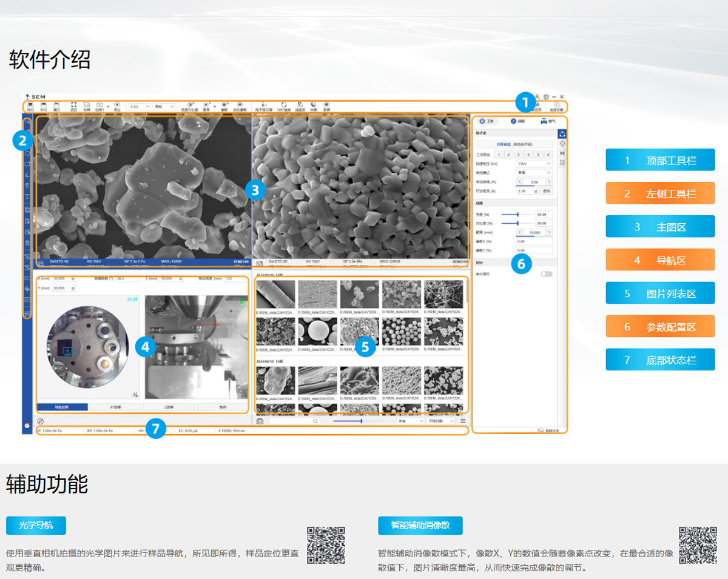Select working condition preset 3
Viewport: 728px width, 579px height.
point(518,155)
